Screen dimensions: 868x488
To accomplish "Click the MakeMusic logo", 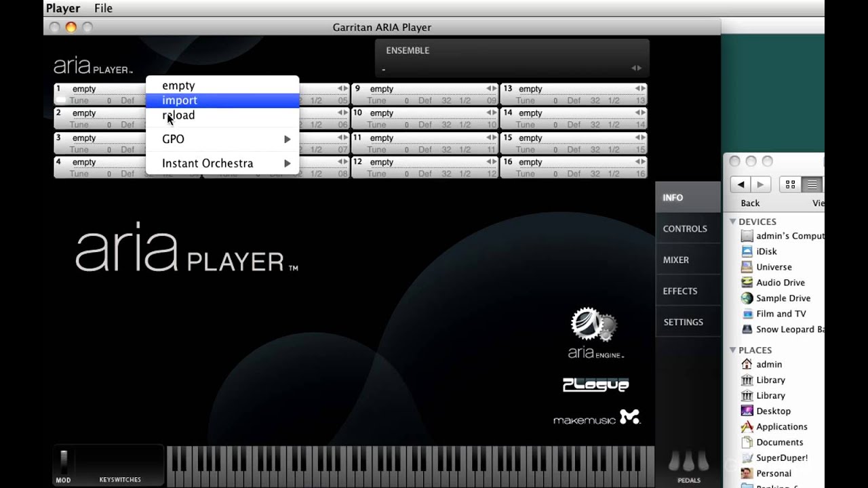I will [597, 418].
